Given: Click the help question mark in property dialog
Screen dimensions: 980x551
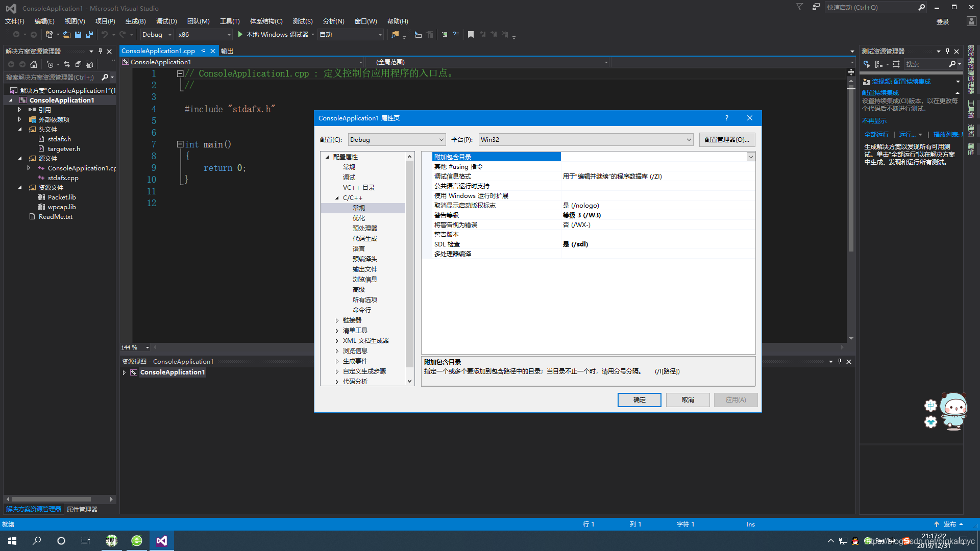Looking at the screenshot, I should click(x=727, y=118).
